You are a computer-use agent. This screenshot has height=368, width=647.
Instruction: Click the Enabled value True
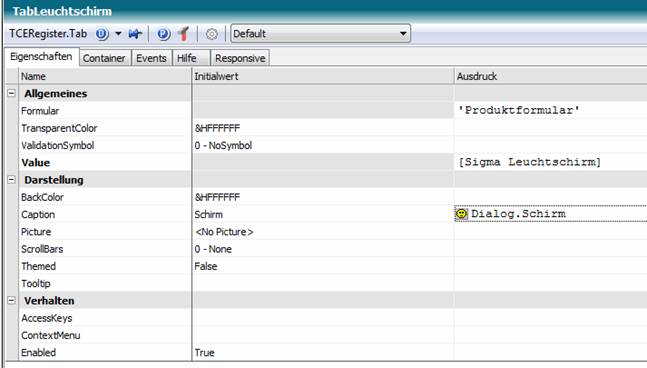pos(205,353)
